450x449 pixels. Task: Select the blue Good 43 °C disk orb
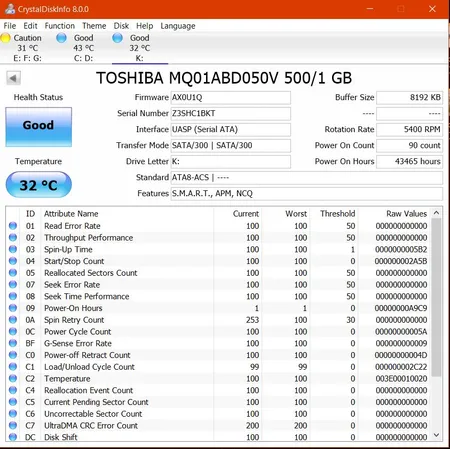[61, 38]
